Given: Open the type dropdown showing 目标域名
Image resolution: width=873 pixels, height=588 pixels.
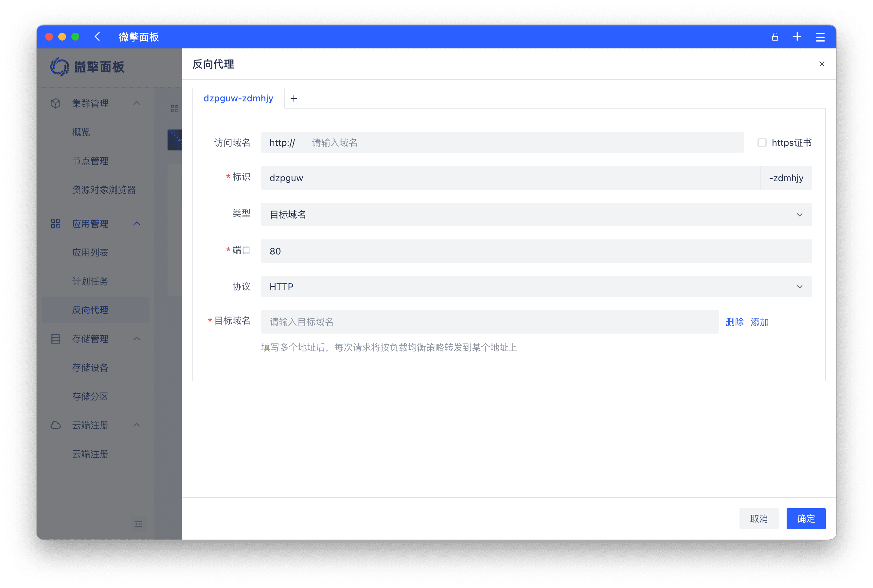Looking at the screenshot, I should click(x=536, y=215).
